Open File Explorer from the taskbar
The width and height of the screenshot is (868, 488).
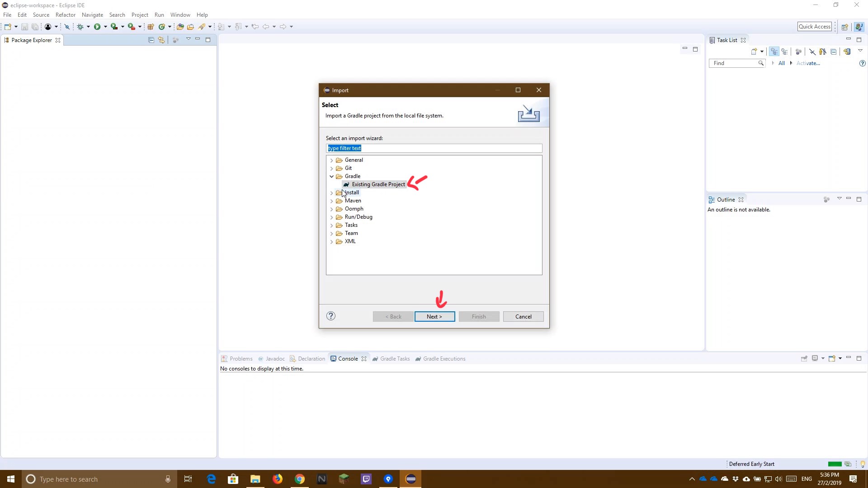(x=255, y=479)
